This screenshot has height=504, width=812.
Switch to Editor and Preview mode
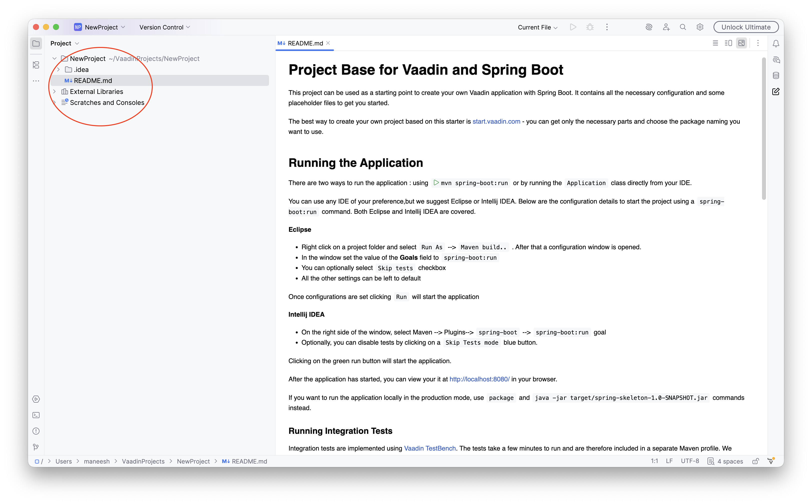(x=728, y=43)
